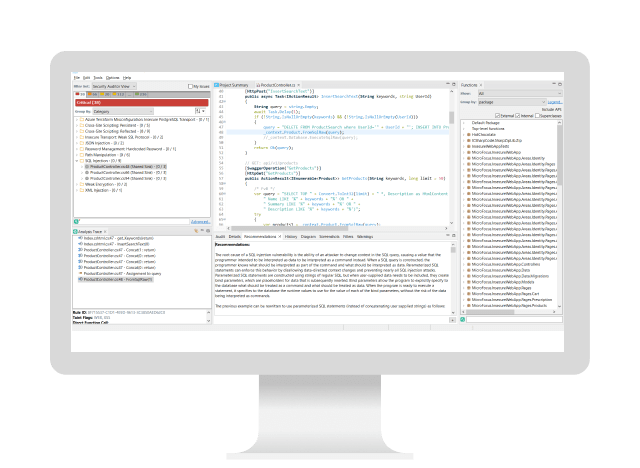The height and width of the screenshot is (468, 640).
Task: Open the Filter Set Security Auditor View dropdown
Action: tap(114, 87)
